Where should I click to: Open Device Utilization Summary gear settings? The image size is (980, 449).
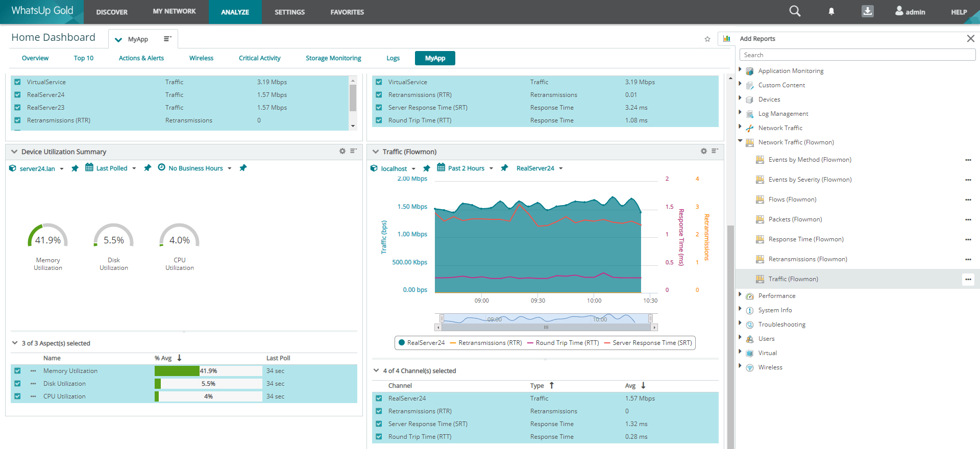coord(342,152)
